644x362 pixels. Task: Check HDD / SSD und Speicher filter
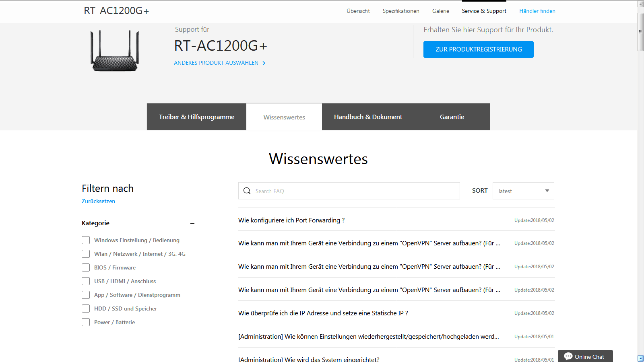[86, 309]
